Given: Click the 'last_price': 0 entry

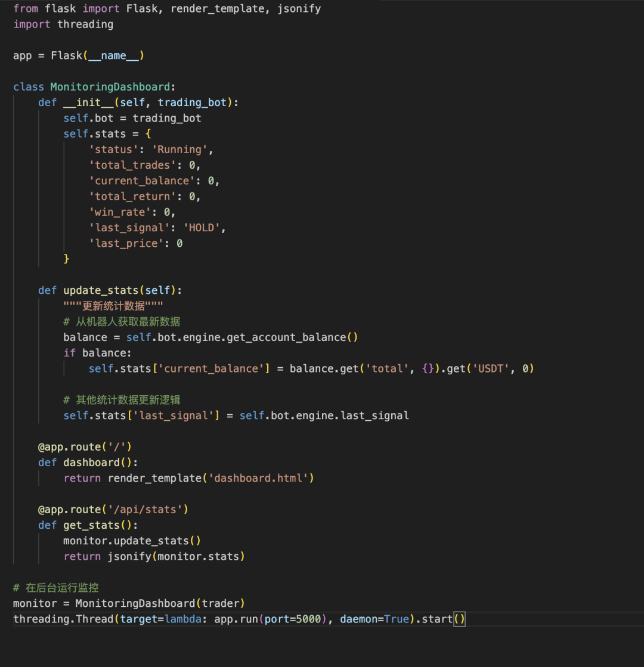Looking at the screenshot, I should pos(135,243).
